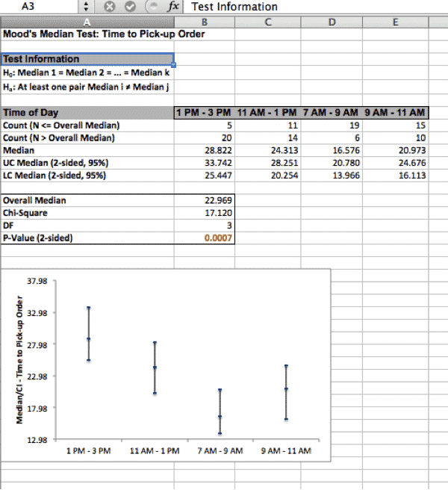Click the confirm entry checkmark icon
The width and height of the screenshot is (448, 490).
[x=130, y=6]
